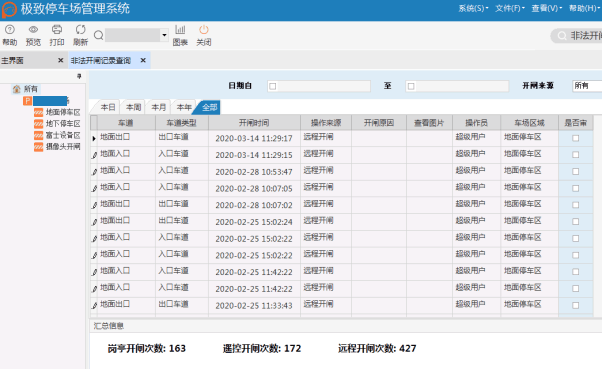Click the orange P parking icon in tree
Image resolution: width=602 pixels, height=369 pixels.
27,101
